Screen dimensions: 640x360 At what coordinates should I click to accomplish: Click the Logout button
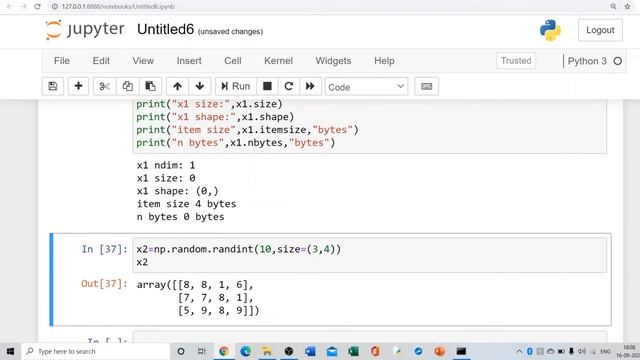[600, 30]
